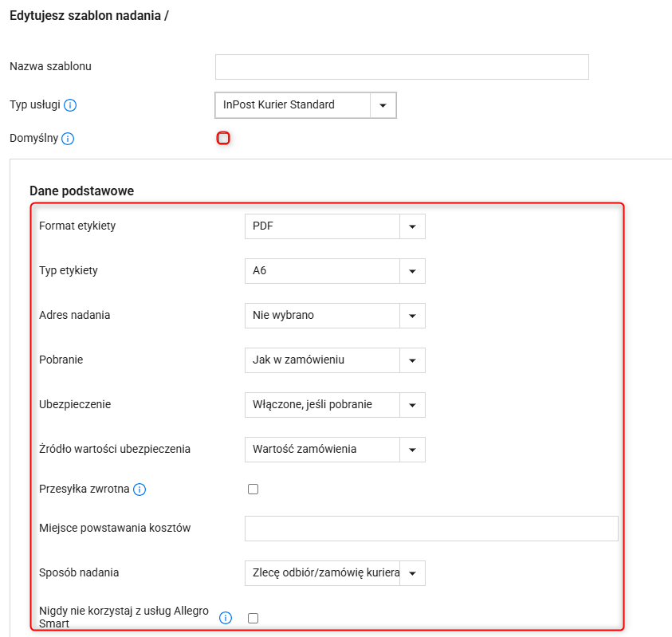This screenshot has height=637, width=672.
Task: Click info icon next to Przesyłka zwrotna
Action: coord(140,490)
